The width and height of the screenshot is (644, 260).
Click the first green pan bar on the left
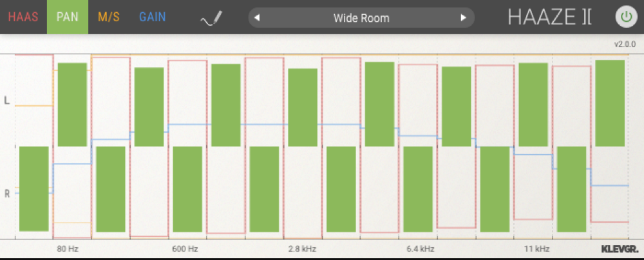34,188
